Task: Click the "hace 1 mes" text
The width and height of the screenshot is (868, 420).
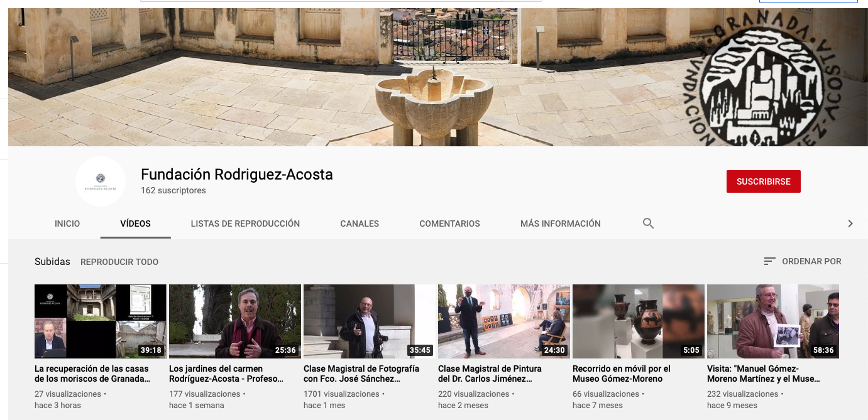Action: coord(324,406)
